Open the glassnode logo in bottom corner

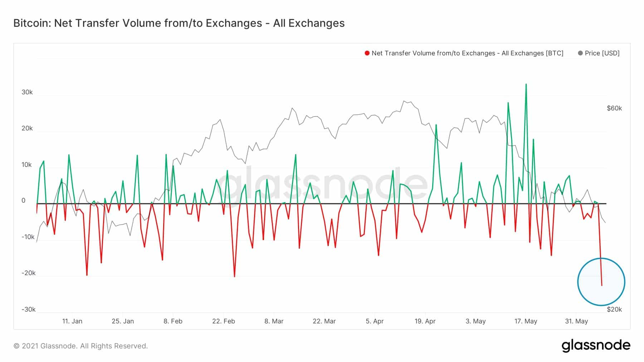[596, 346]
